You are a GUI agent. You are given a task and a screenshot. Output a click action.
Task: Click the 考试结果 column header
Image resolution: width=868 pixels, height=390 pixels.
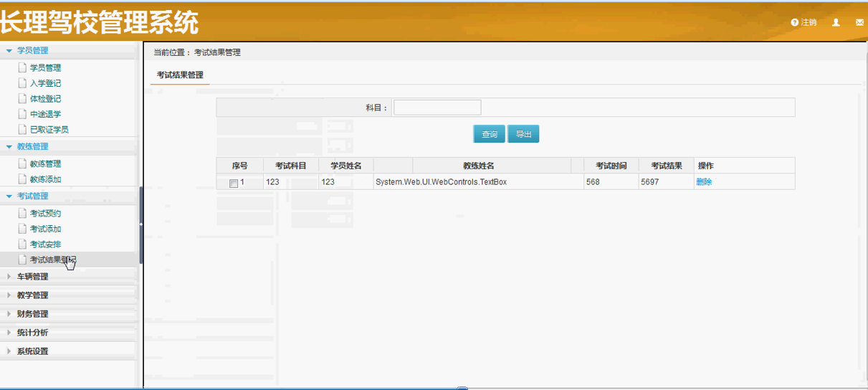[x=667, y=166]
